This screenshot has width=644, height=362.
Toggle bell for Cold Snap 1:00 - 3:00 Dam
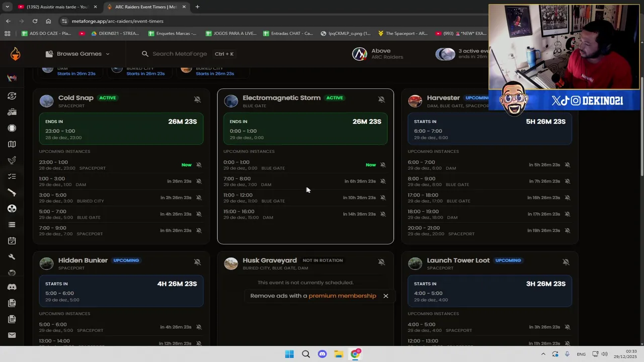[x=199, y=182]
